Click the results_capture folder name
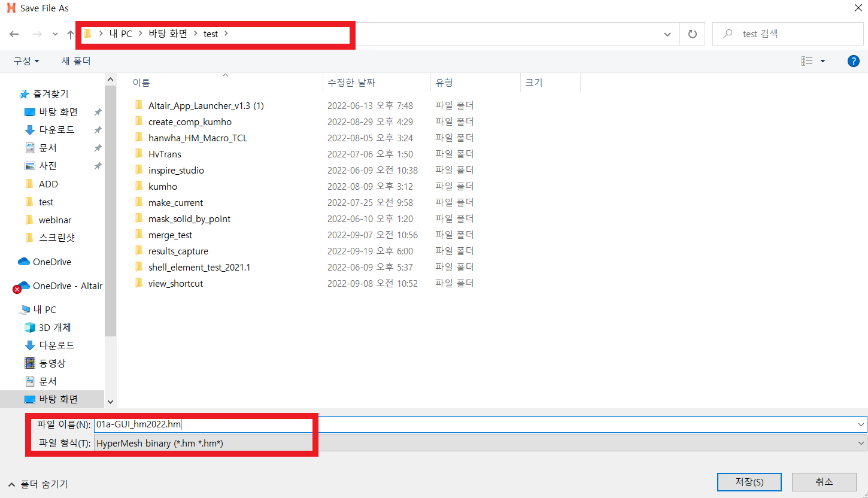This screenshot has width=868, height=498. (x=178, y=251)
